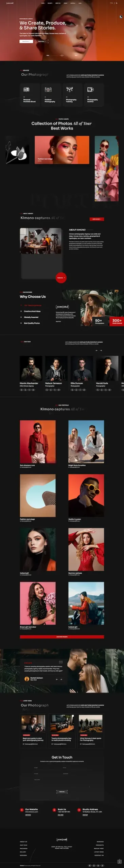
Task: Select the Creative shoot ideas feature
Action: (32, 311)
